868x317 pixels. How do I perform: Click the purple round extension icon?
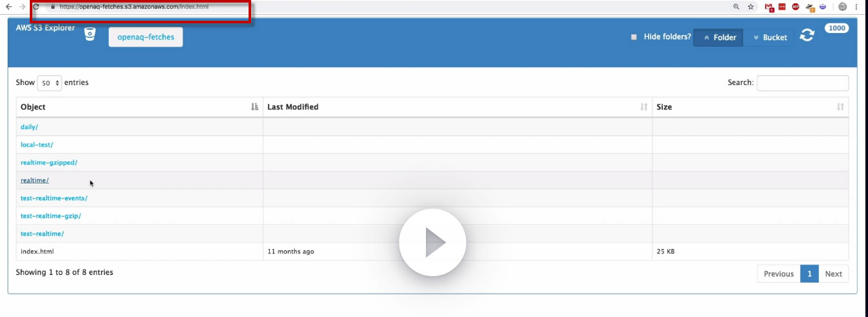[823, 6]
